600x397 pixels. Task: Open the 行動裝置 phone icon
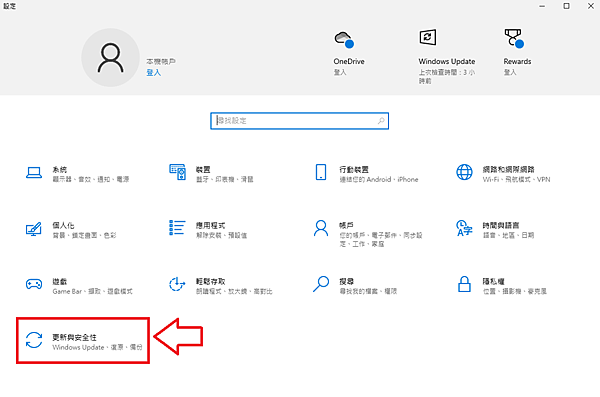321,172
